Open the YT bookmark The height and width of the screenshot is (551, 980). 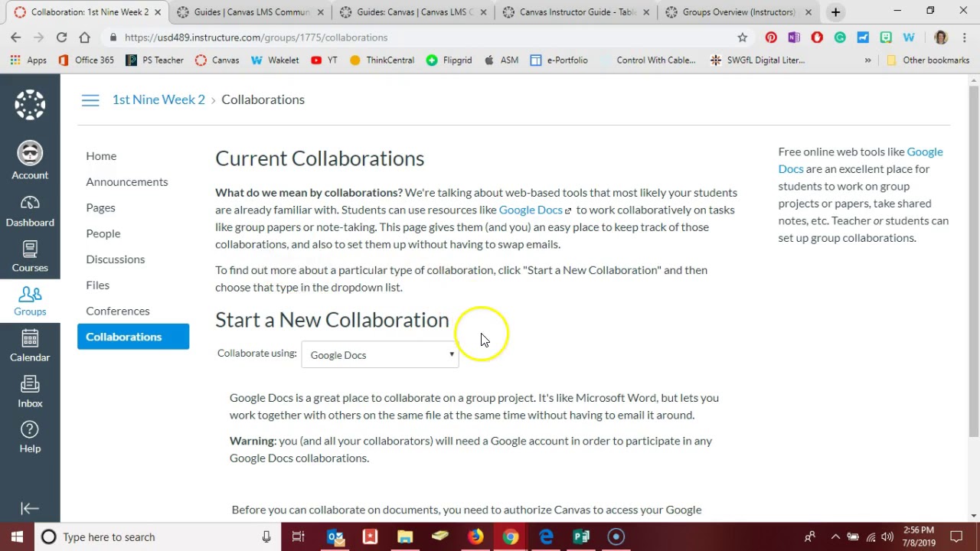pos(324,60)
